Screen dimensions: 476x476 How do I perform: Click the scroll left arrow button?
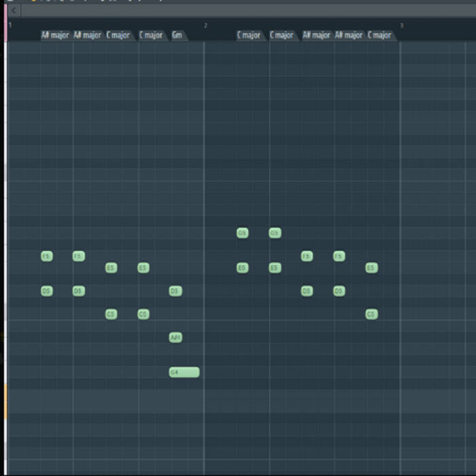(13, 11)
